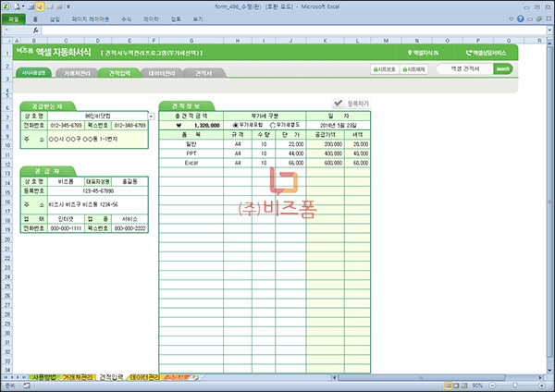Click the 엑셀 견적서 search input field

point(464,69)
